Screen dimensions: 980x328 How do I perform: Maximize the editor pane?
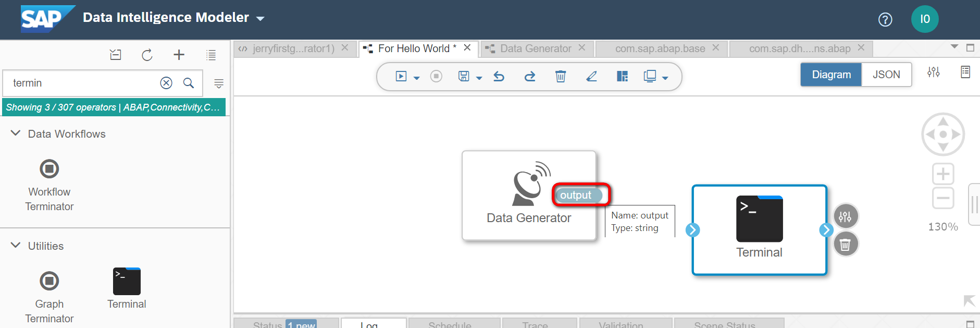tap(970, 47)
